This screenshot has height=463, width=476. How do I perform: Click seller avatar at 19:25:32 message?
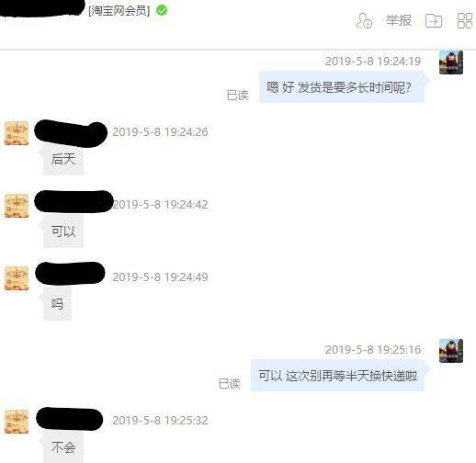(x=17, y=422)
